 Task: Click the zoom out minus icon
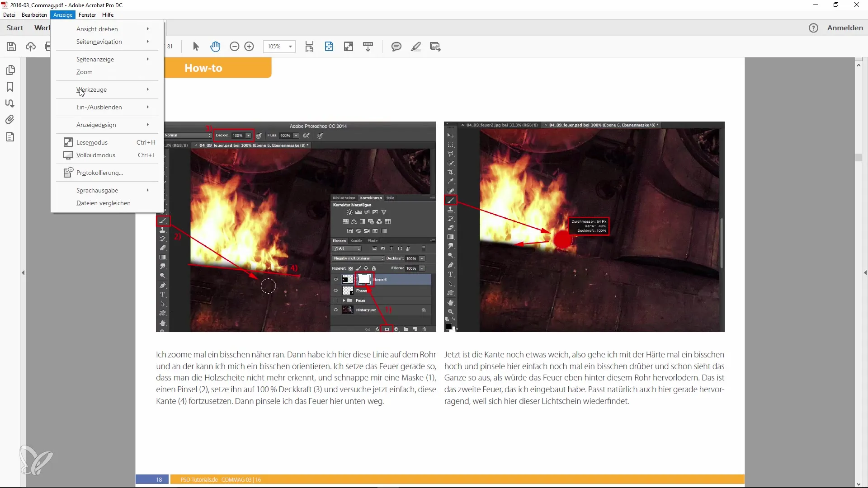click(x=234, y=47)
